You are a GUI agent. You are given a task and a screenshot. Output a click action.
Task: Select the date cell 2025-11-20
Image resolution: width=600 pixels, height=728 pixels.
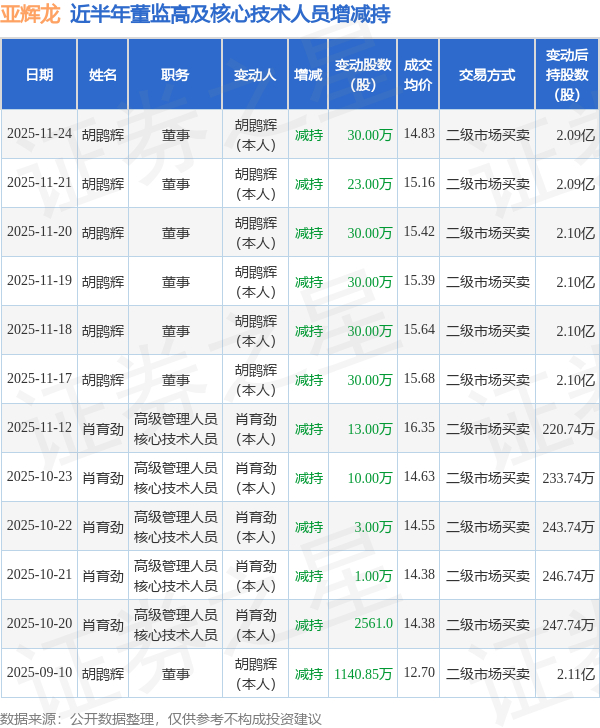(x=39, y=232)
